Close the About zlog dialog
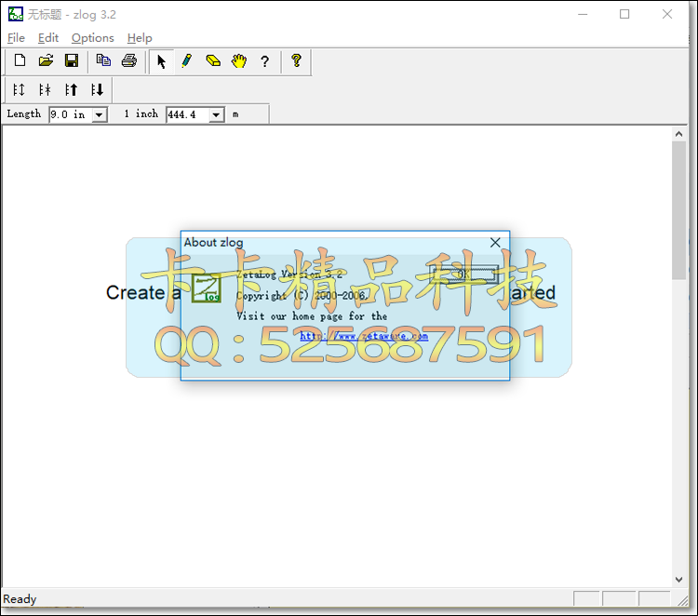698x616 pixels. click(x=495, y=243)
